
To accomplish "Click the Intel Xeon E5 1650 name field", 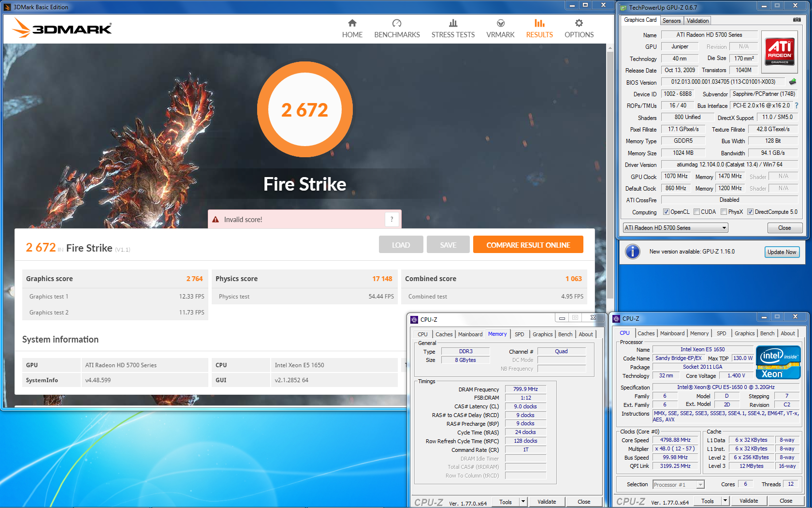I will (x=702, y=349).
